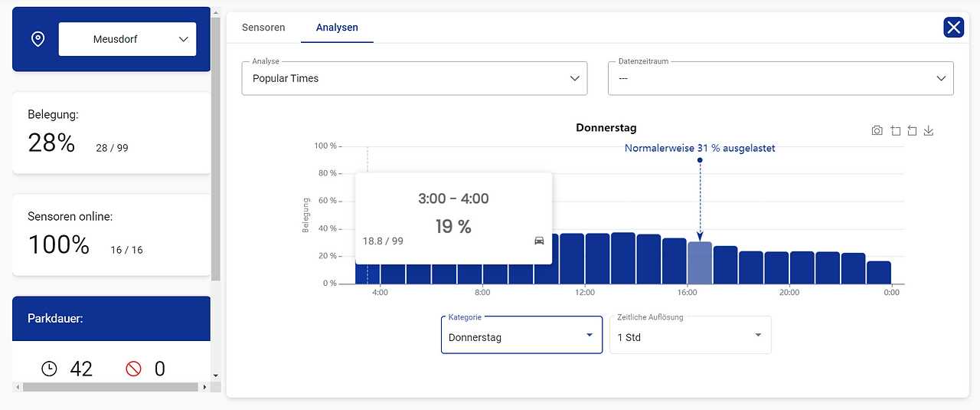Image resolution: width=980 pixels, height=410 pixels.
Task: Open the Meusdorf location dropdown
Action: coord(127,39)
